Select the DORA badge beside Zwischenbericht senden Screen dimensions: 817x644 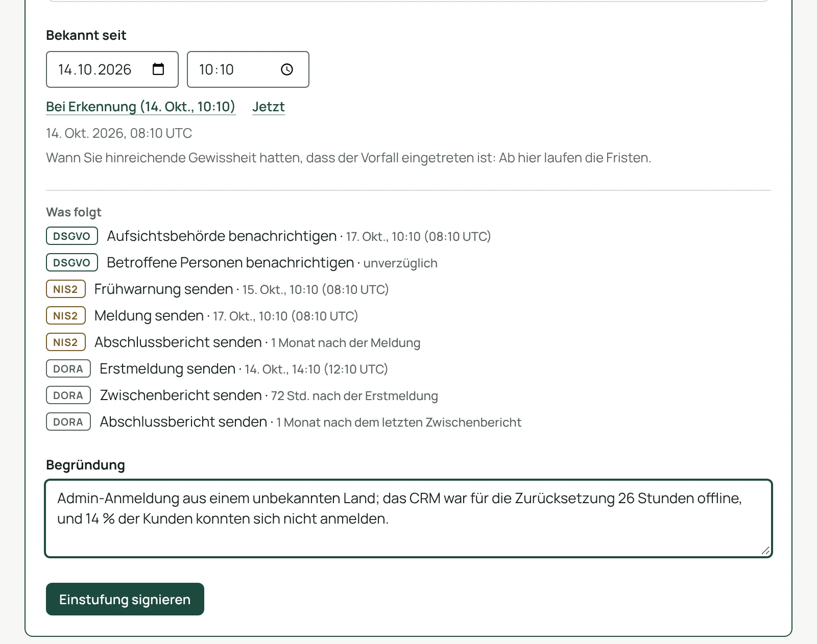tap(68, 395)
